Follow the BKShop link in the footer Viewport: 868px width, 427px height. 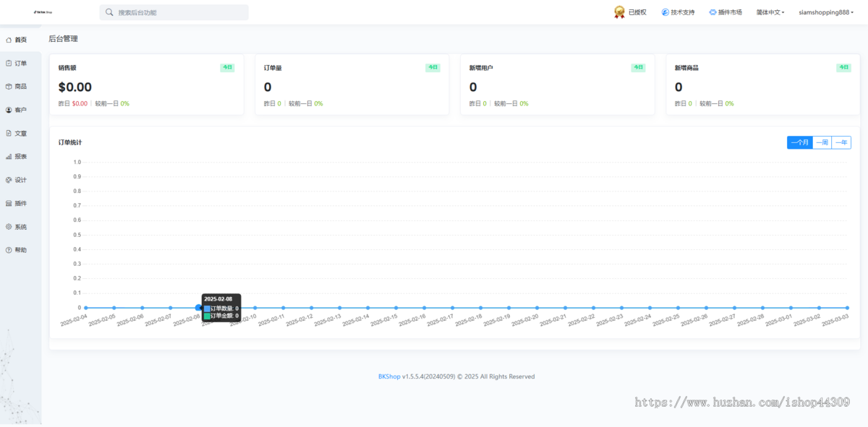(x=389, y=376)
